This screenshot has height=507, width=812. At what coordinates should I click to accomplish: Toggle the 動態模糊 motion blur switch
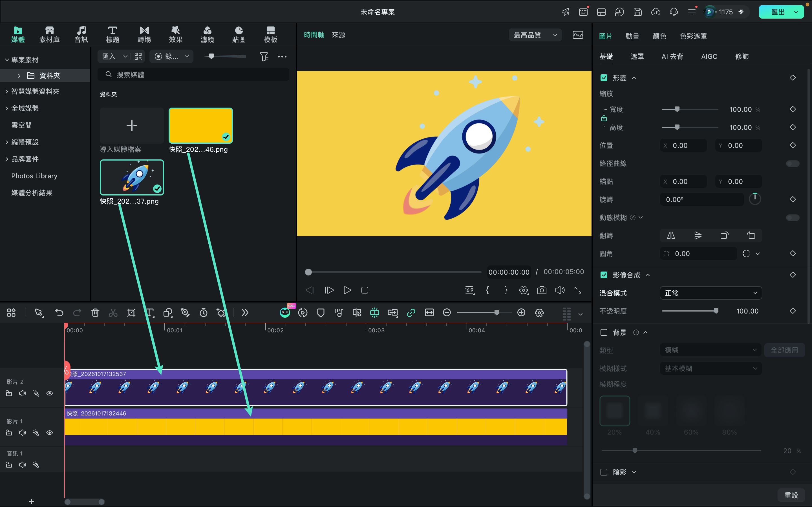[793, 218]
